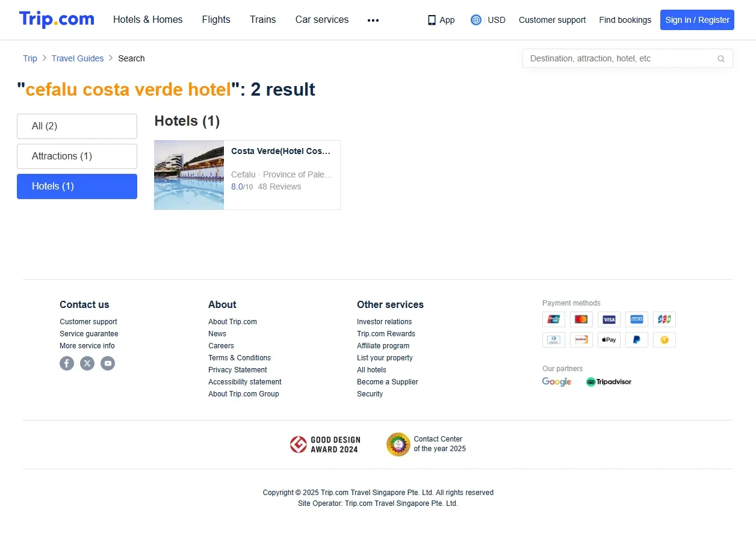Viewport: 756px width, 554px height.
Task: Click the PayPal payment icon
Action: pyautogui.click(x=637, y=340)
